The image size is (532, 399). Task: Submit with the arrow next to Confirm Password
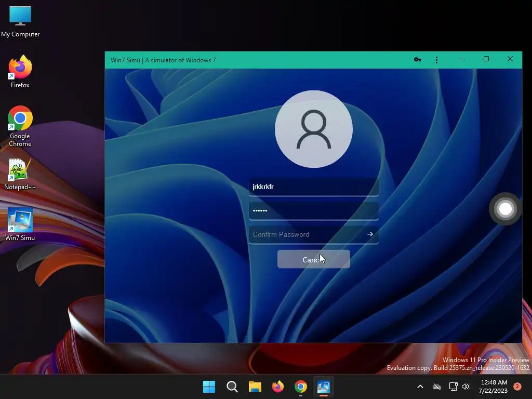pos(370,234)
